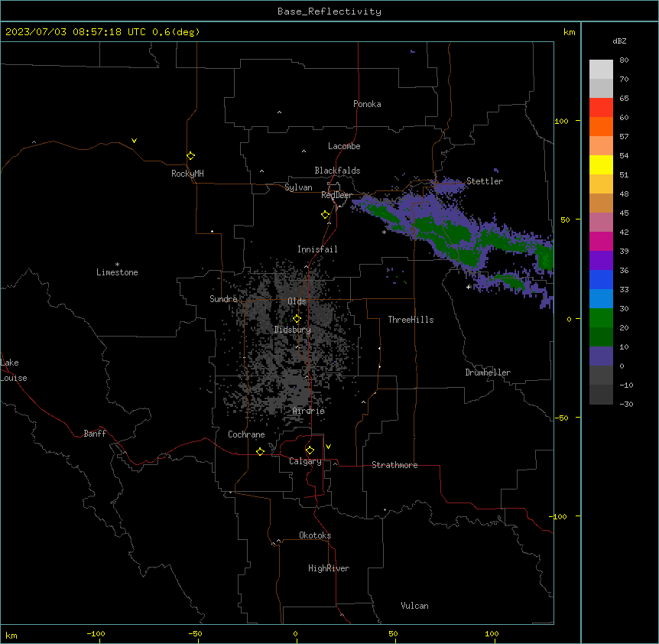Click the red 60-65 dBZ legend swatch
The image size is (659, 644).
601,107
